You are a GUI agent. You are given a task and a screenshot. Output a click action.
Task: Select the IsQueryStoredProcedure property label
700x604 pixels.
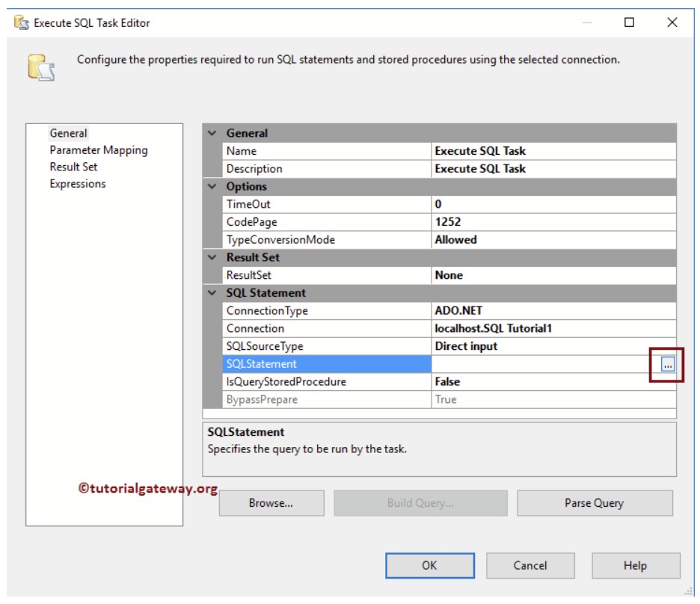[x=327, y=382]
